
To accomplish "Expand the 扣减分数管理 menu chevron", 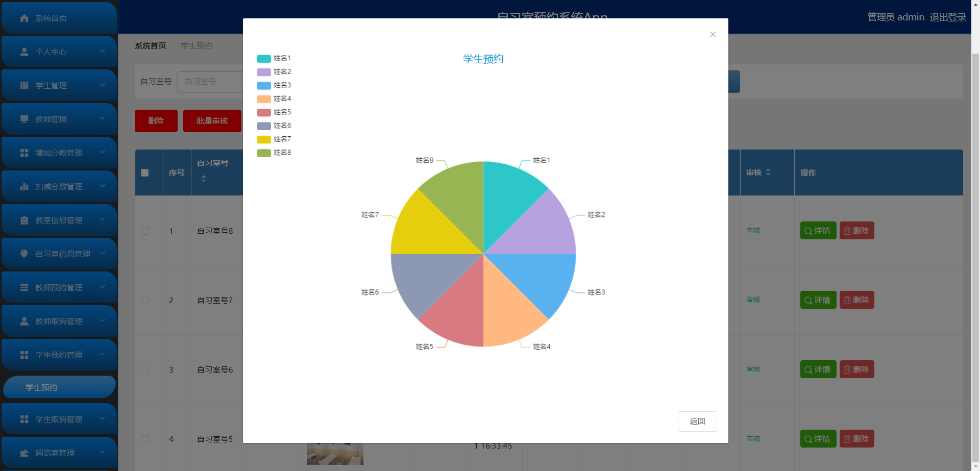I will (103, 186).
